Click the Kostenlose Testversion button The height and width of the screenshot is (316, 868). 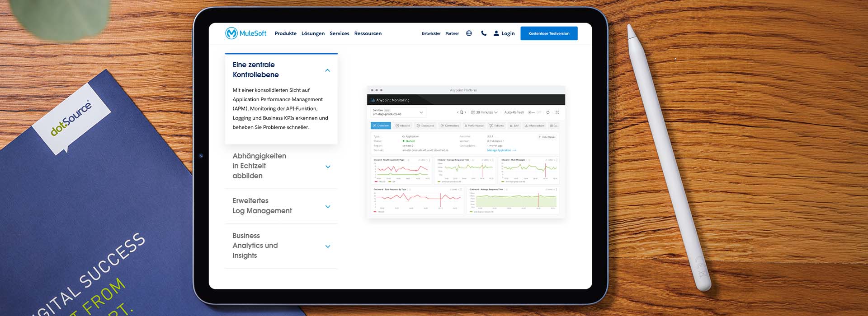[x=548, y=33]
